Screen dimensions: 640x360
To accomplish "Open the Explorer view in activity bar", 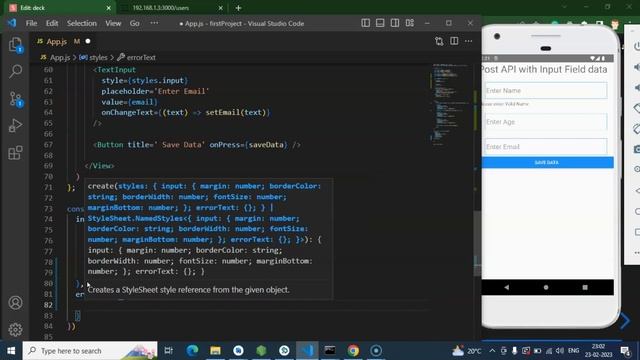I will click(16, 45).
